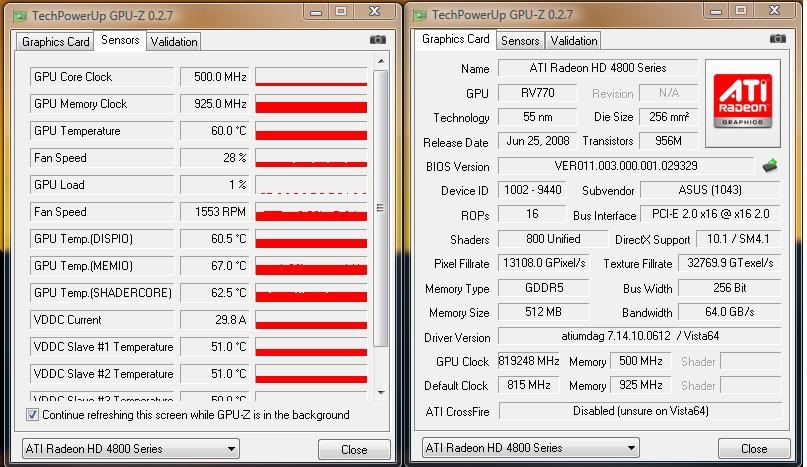The width and height of the screenshot is (807, 467).
Task: Click the Device ID field 1002 - 9440
Action: [532, 190]
